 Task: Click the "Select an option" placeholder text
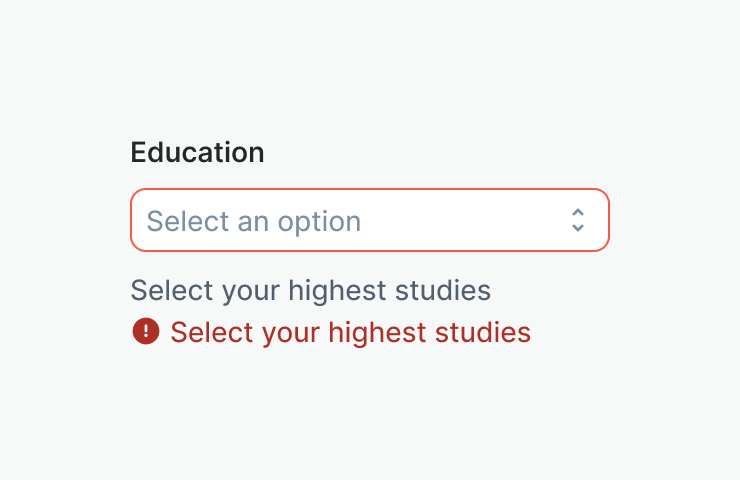tap(254, 221)
